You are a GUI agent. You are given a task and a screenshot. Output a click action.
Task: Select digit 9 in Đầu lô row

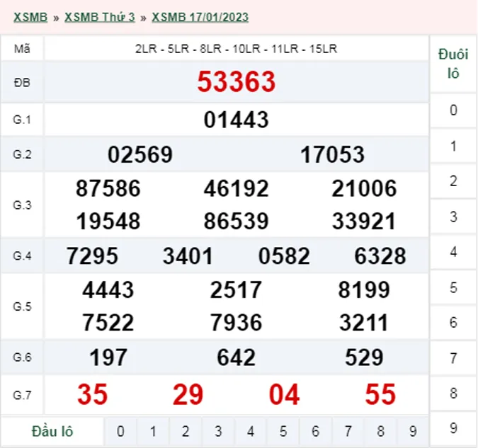(413, 431)
